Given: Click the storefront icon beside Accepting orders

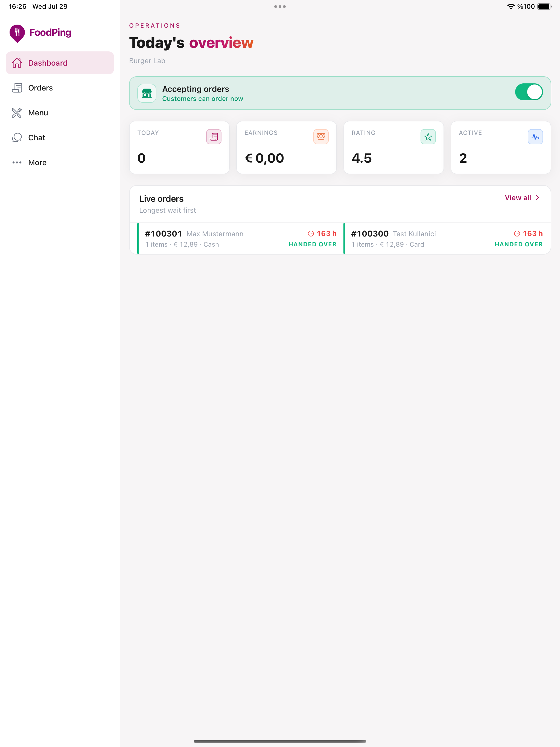Looking at the screenshot, I should pyautogui.click(x=147, y=93).
